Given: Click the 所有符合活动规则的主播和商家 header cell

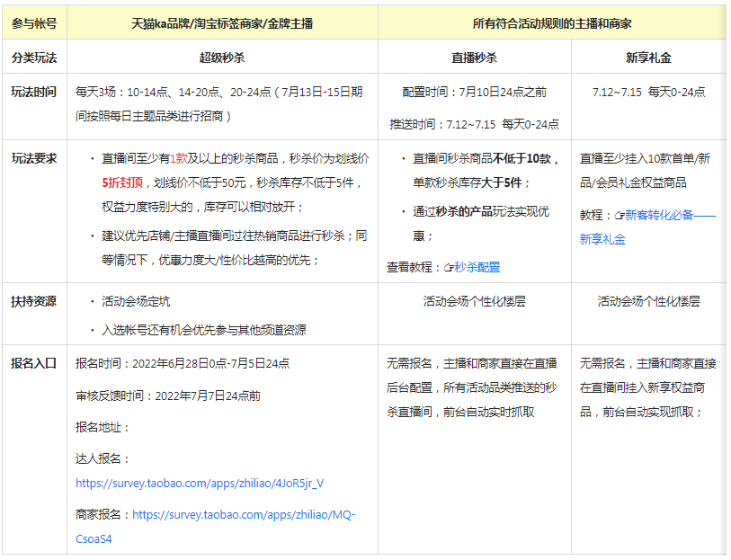Looking at the screenshot, I should tap(552, 24).
